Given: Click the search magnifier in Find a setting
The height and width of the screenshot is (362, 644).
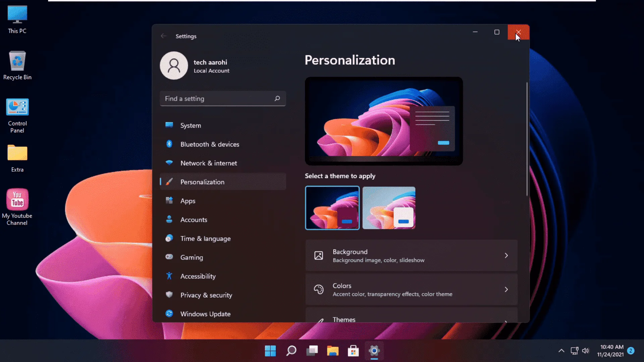Looking at the screenshot, I should (277, 99).
